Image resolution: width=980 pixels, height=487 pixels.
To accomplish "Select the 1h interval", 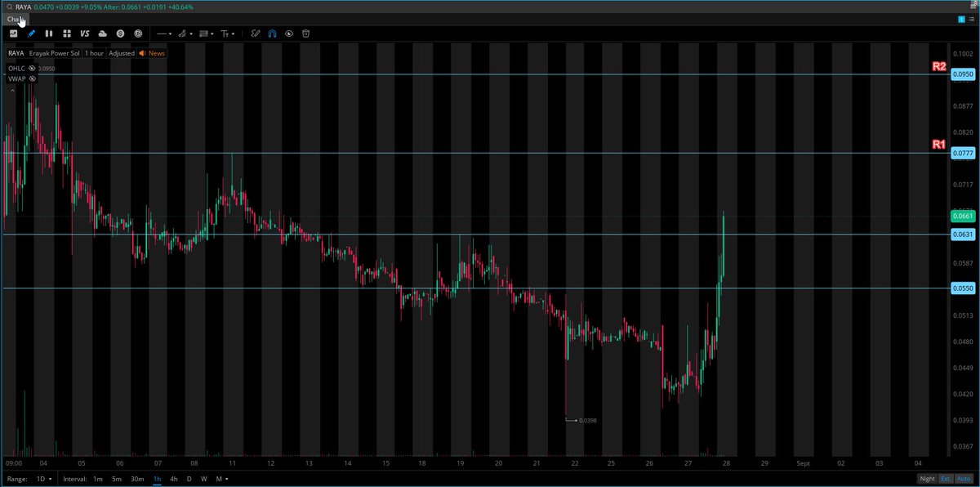I will tap(158, 479).
